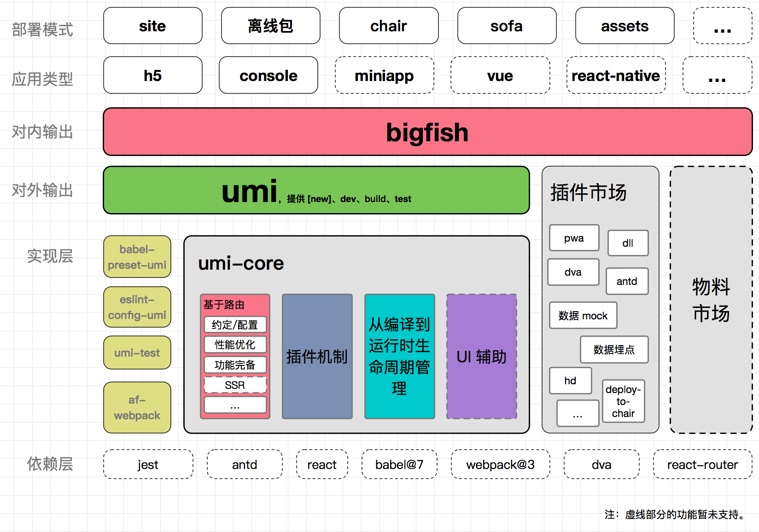Click the "console" application type box

(269, 75)
